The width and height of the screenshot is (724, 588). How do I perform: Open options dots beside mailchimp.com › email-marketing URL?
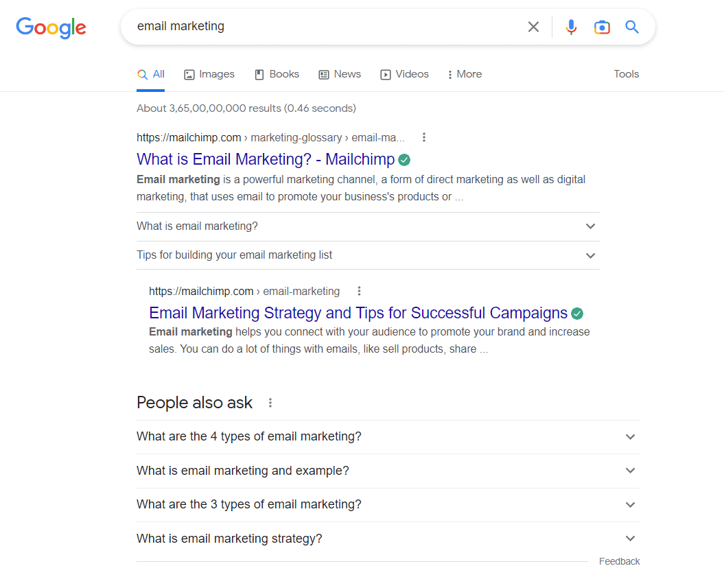tap(359, 291)
